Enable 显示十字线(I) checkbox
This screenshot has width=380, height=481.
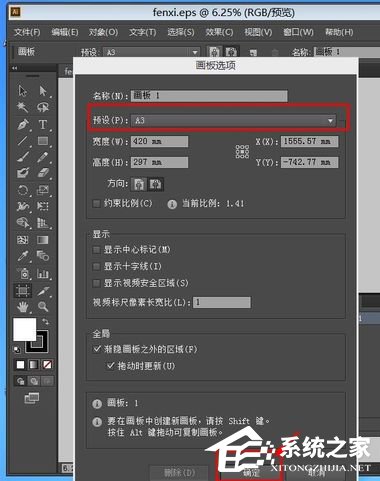point(96,266)
